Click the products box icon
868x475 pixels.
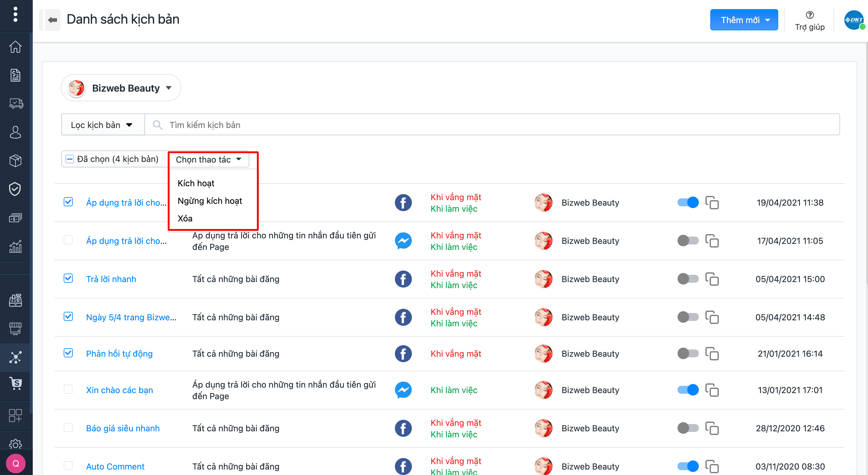click(15, 160)
